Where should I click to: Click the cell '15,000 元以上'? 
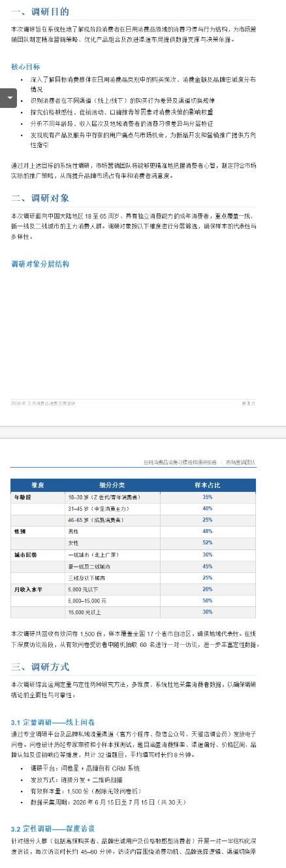click(86, 612)
